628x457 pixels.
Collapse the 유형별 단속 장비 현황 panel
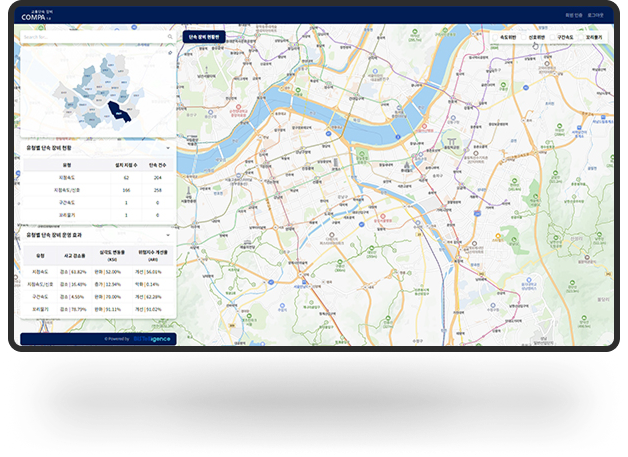pos(168,147)
